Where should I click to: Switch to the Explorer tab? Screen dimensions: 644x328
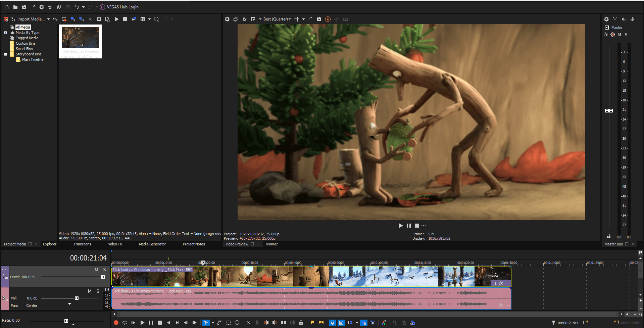coord(50,244)
